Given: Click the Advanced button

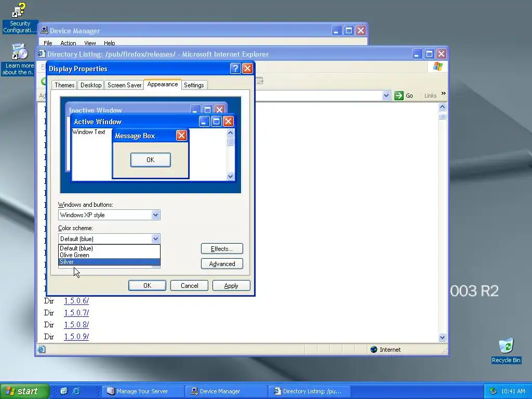Looking at the screenshot, I should [x=222, y=263].
